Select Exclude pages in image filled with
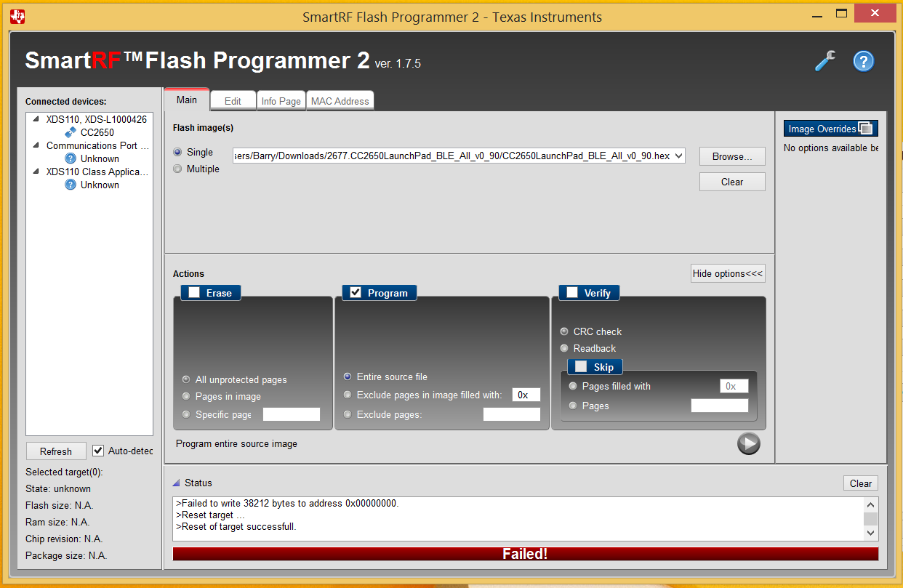The height and width of the screenshot is (588, 903). pos(348,395)
